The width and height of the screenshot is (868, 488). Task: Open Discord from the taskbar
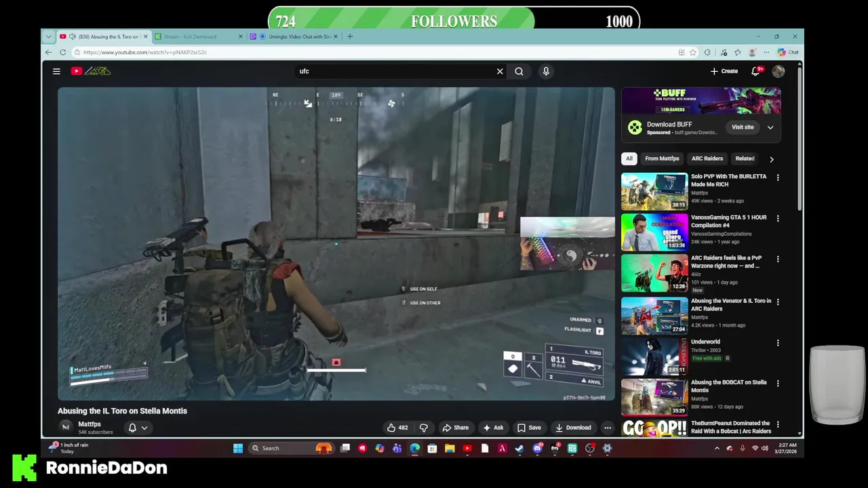click(538, 448)
